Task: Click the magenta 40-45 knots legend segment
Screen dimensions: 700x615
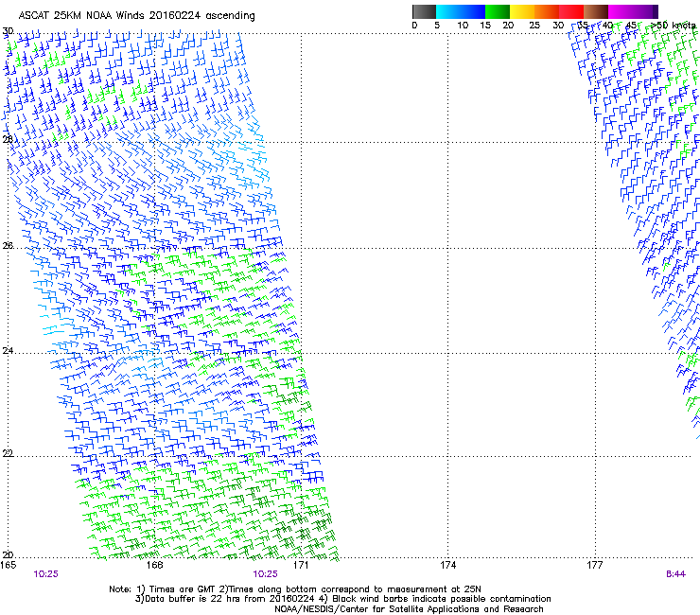Action: click(621, 11)
